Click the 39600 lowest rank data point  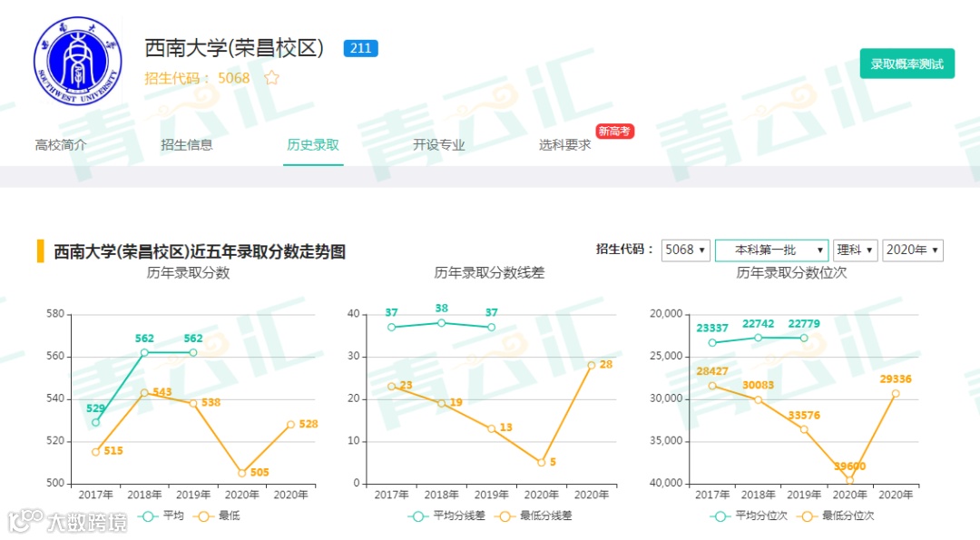[849, 480]
